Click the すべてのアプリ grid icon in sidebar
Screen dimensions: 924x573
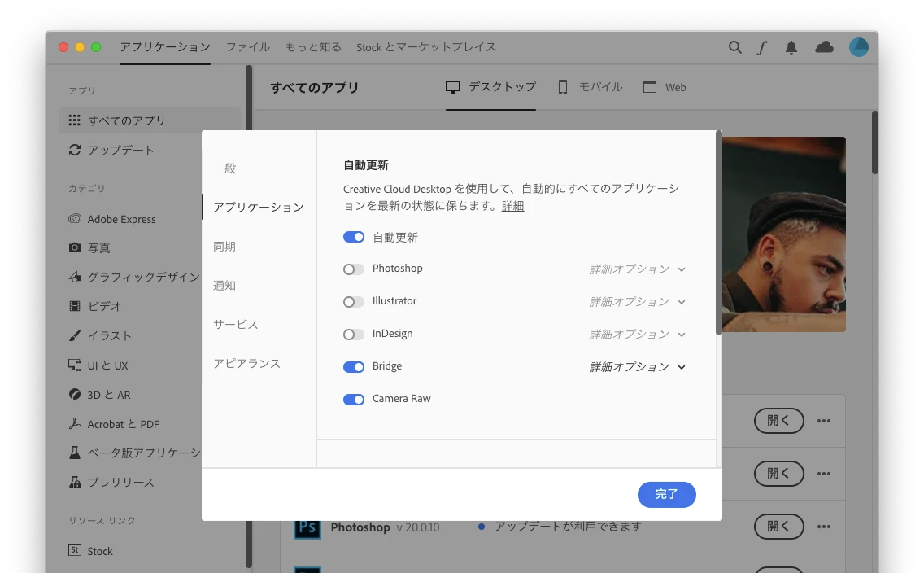74,120
